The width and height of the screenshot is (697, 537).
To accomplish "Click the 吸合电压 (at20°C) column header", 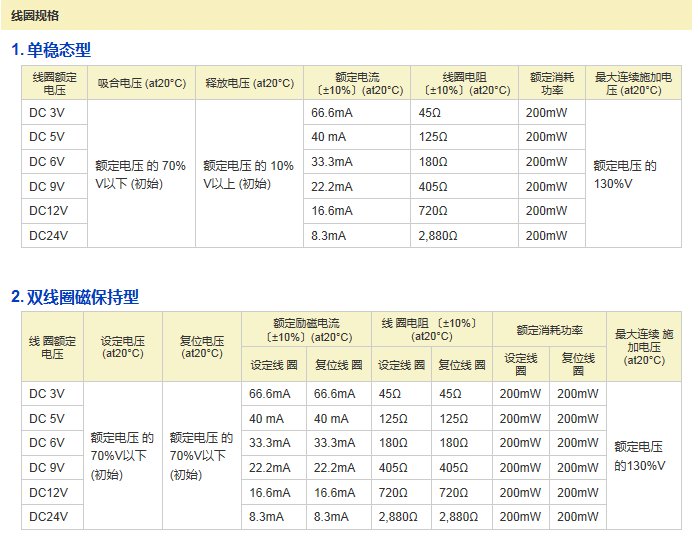I will (141, 83).
